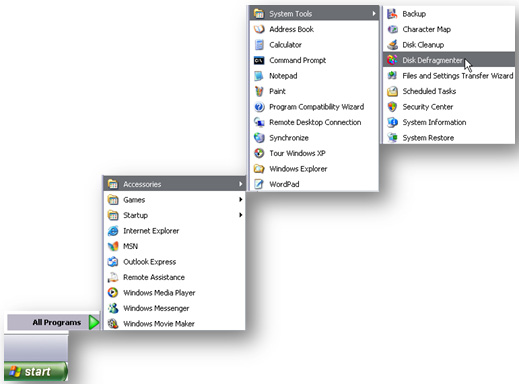Expand the System Tools submenu arrow
519x384 pixels.
point(374,13)
